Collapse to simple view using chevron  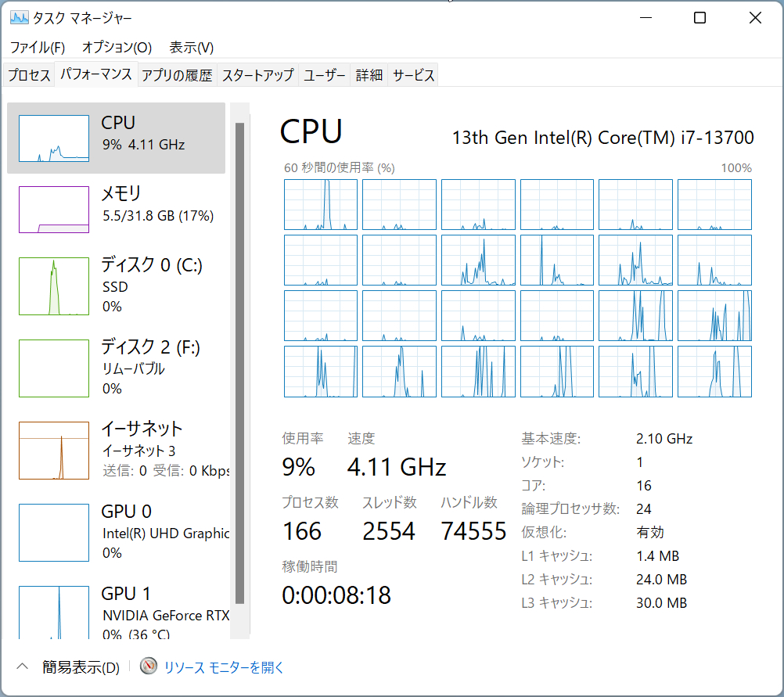(23, 667)
